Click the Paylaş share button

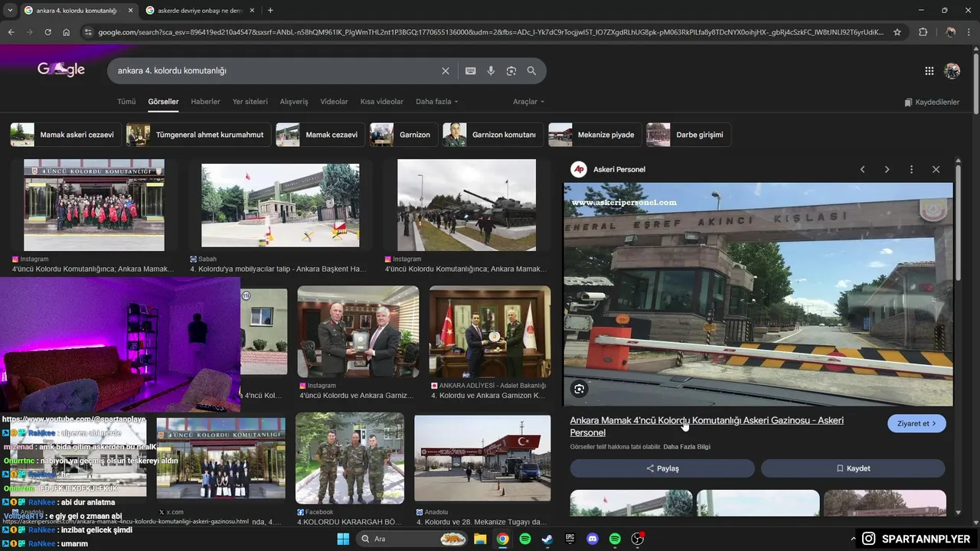662,468
